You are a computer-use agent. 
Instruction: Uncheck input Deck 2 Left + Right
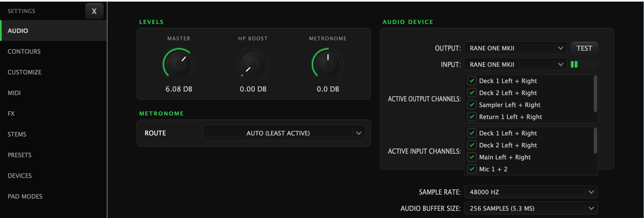point(472,145)
